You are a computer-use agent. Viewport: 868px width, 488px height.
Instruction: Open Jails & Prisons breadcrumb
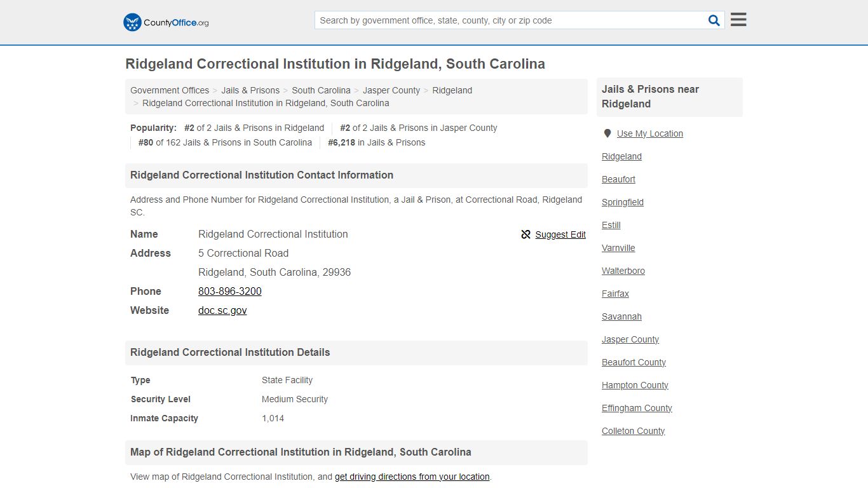click(x=250, y=90)
